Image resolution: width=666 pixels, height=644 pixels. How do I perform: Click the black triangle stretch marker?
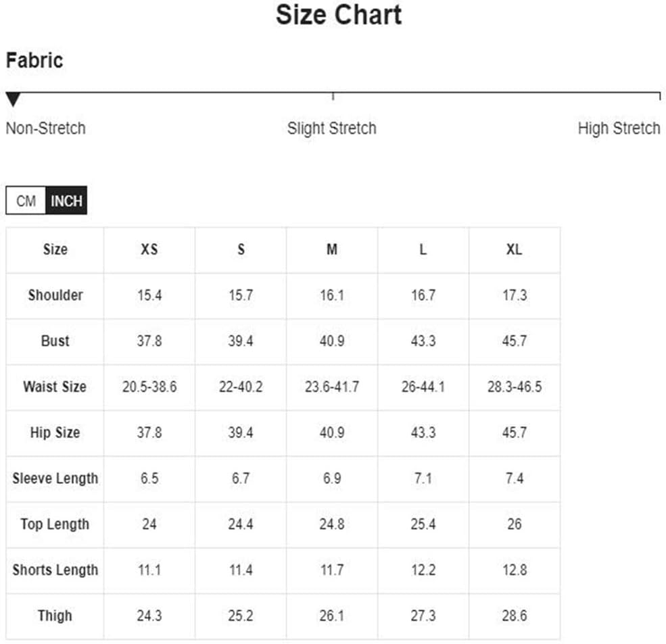[13, 99]
